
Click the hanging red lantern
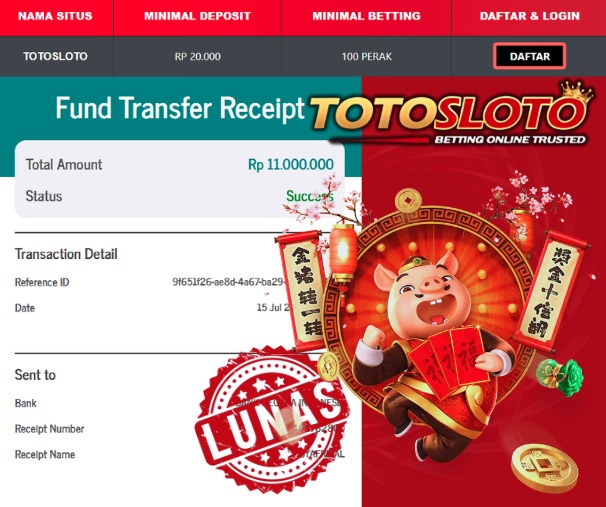click(x=342, y=252)
